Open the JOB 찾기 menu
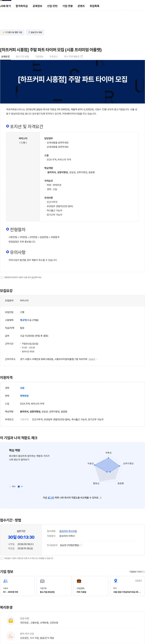 [x=5, y=6]
